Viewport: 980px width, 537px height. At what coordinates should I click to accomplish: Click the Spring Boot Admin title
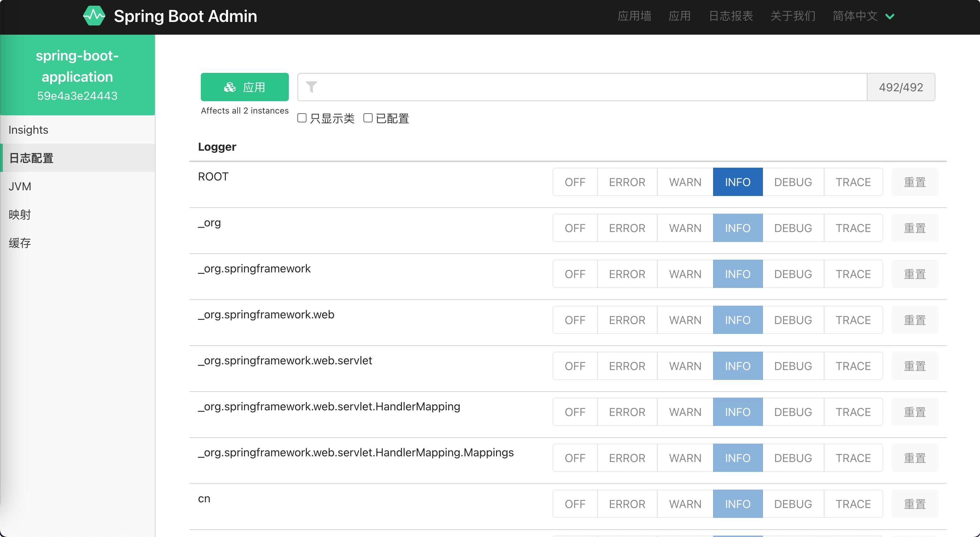click(x=185, y=16)
